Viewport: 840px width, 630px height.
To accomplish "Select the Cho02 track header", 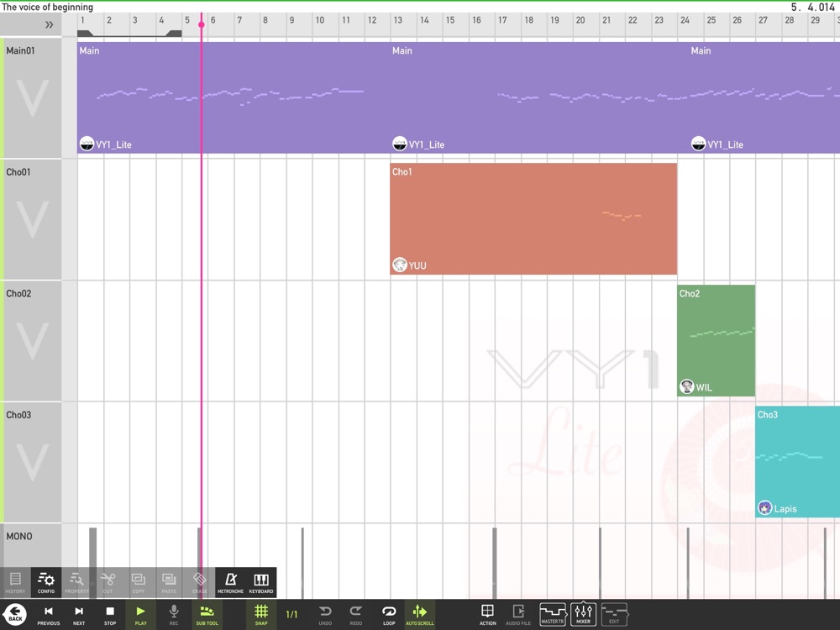I will (x=32, y=341).
